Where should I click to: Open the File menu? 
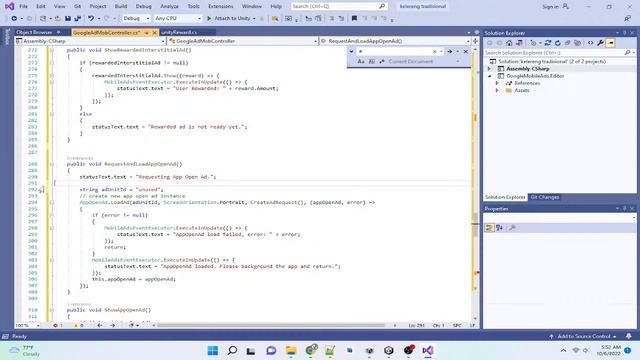click(x=23, y=6)
